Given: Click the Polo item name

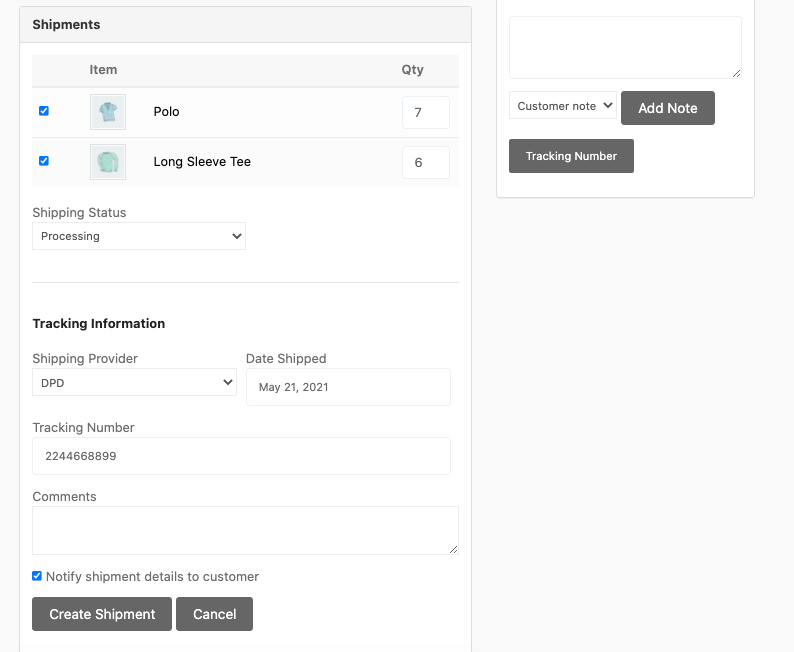Looking at the screenshot, I should coord(167,112).
